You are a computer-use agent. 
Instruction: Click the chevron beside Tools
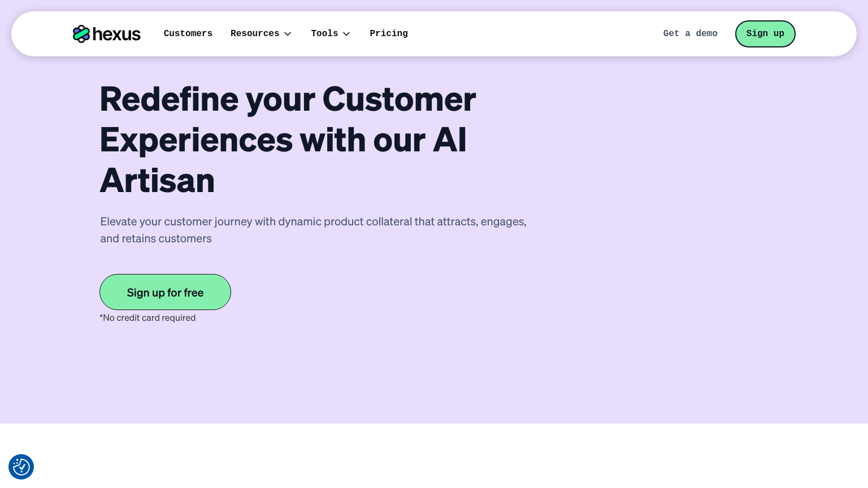346,34
